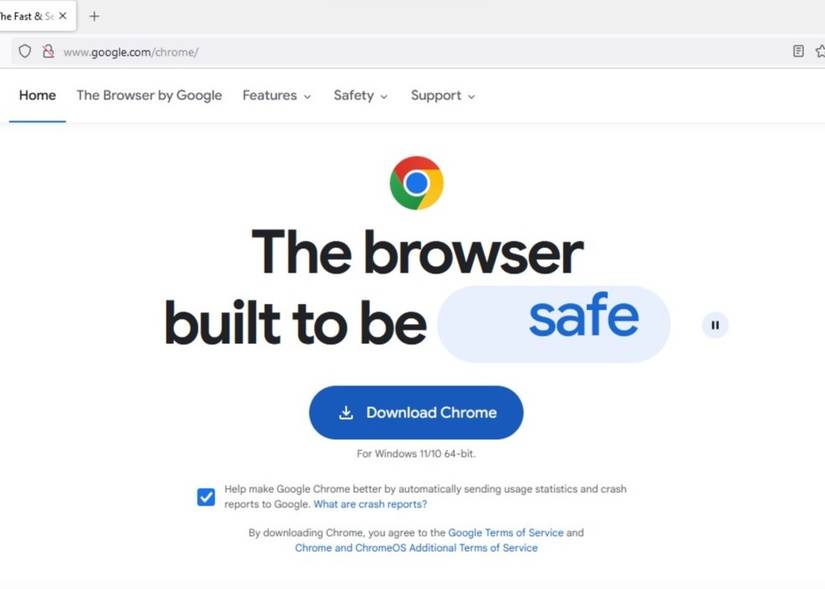Bookmark this page with the star icon
The image size is (825, 589).
820,51
